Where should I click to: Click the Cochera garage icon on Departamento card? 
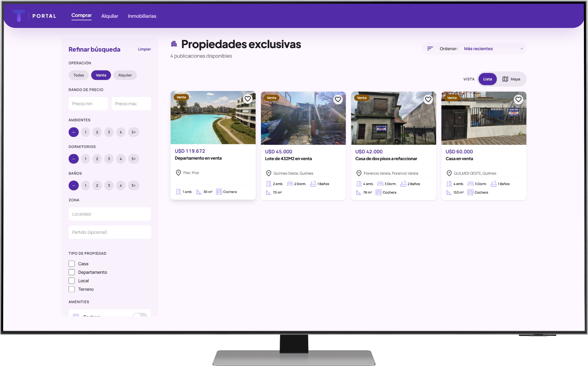(219, 192)
